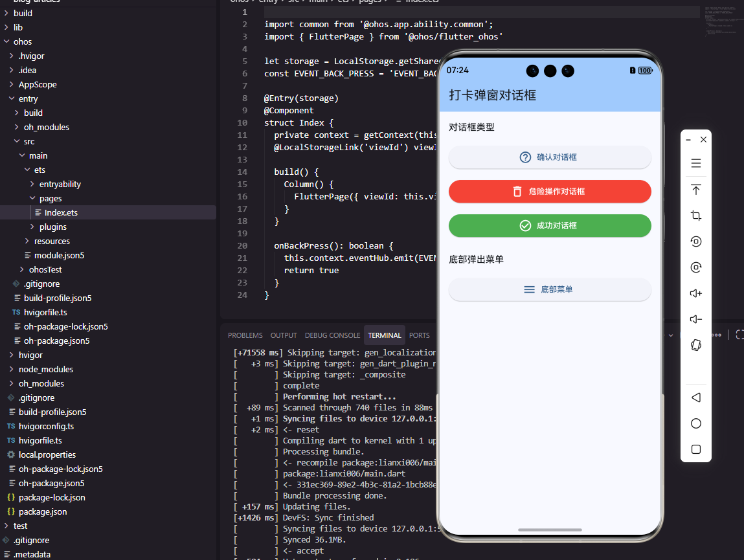Image resolution: width=744 pixels, height=560 pixels.
Task: Click the TS icon of hvigorconfig.ts
Action: [11, 426]
